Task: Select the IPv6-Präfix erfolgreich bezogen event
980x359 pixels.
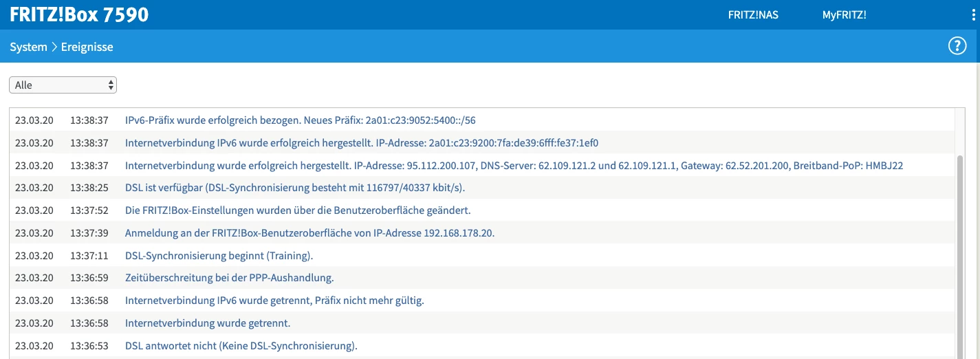Action: tap(300, 120)
